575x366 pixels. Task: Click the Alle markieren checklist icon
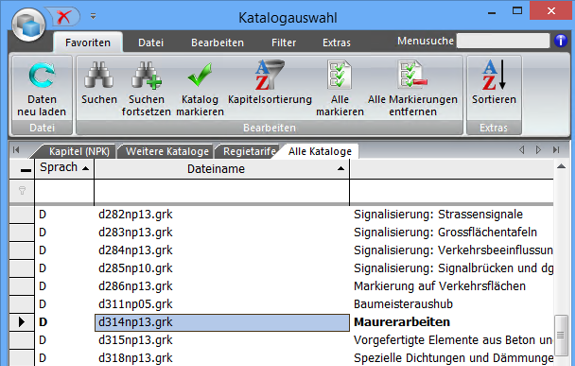pyautogui.click(x=340, y=75)
